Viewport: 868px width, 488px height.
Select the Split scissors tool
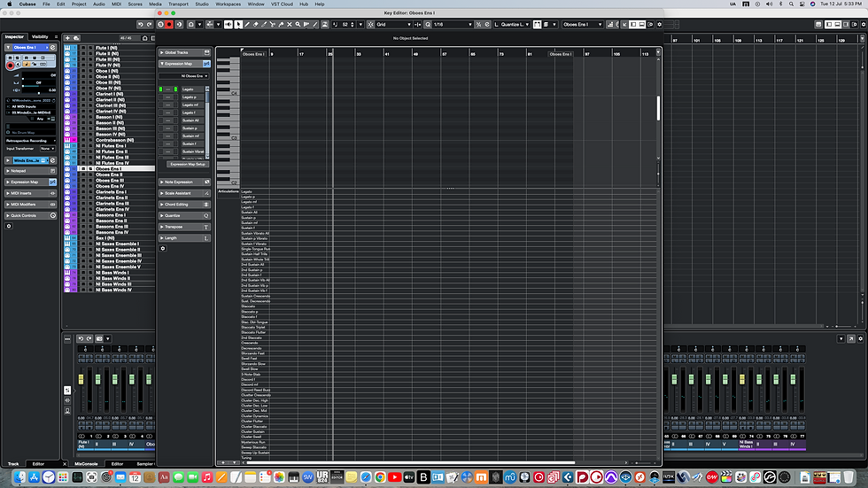coord(273,24)
